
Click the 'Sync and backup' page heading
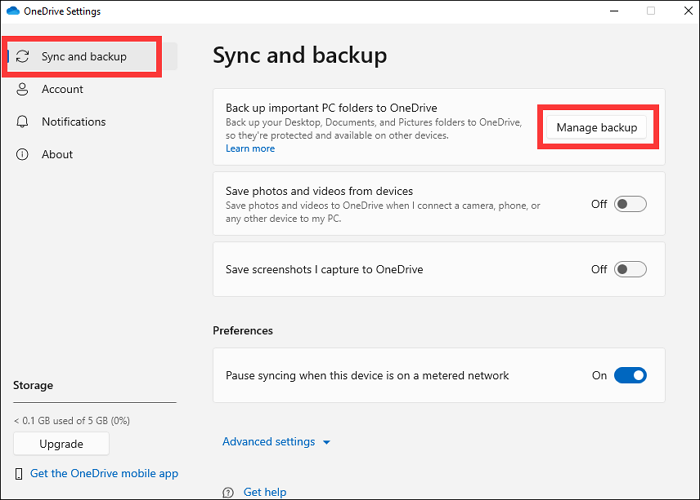300,56
